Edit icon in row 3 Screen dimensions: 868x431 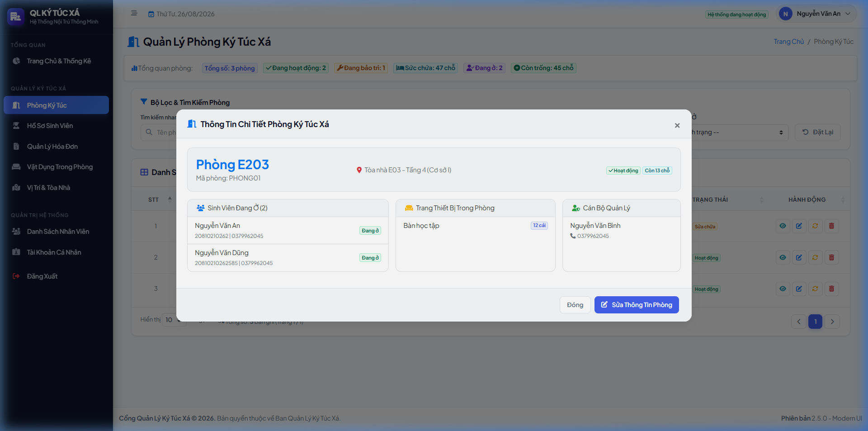[x=799, y=289]
